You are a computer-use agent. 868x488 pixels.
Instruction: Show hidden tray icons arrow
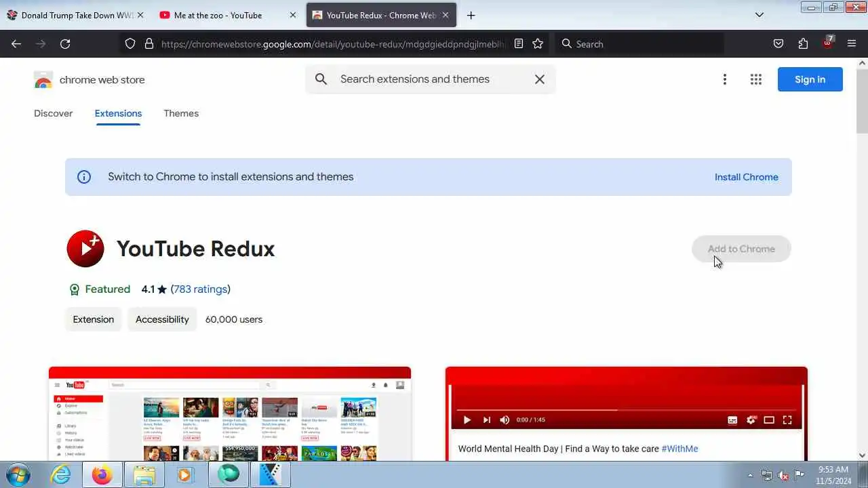click(750, 475)
